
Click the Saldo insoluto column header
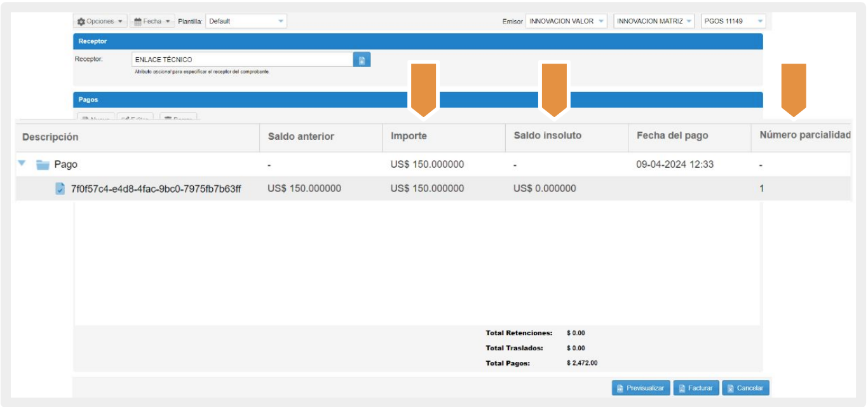pyautogui.click(x=547, y=137)
